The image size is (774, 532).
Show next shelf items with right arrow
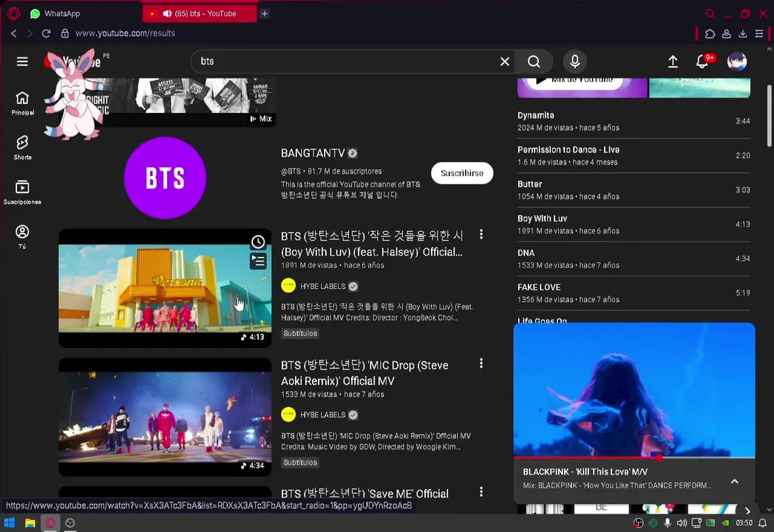[747, 511]
